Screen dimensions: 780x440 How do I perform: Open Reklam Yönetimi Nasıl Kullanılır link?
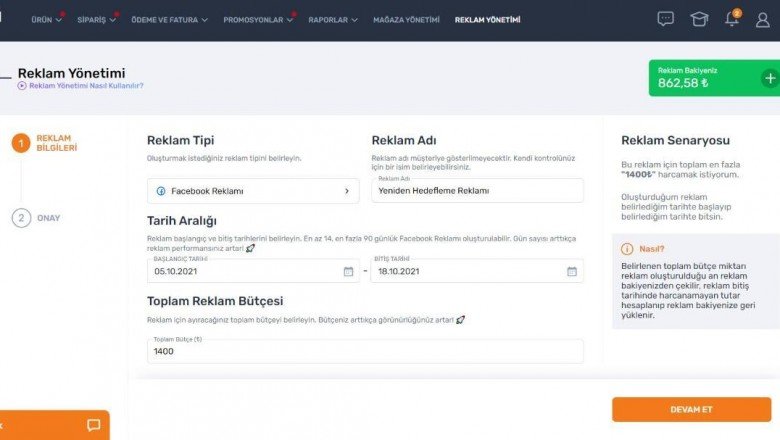86,86
